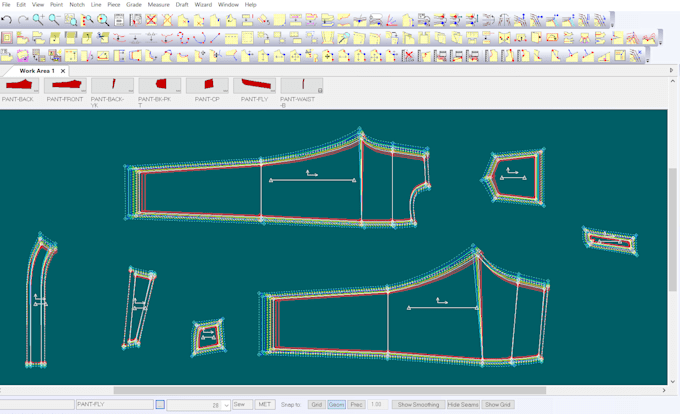Toggle Snap to Prec option
680x414 pixels.
(356, 404)
